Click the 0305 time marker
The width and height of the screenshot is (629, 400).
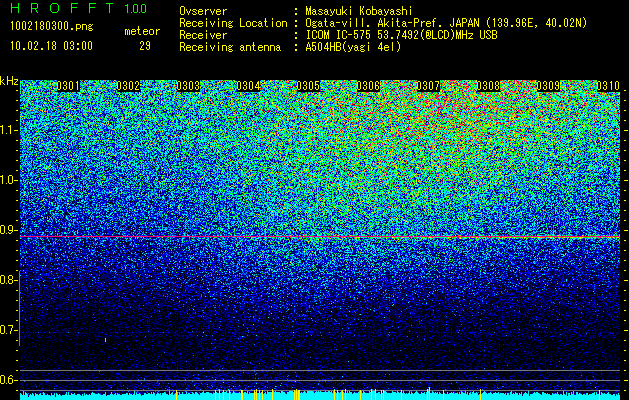308,86
